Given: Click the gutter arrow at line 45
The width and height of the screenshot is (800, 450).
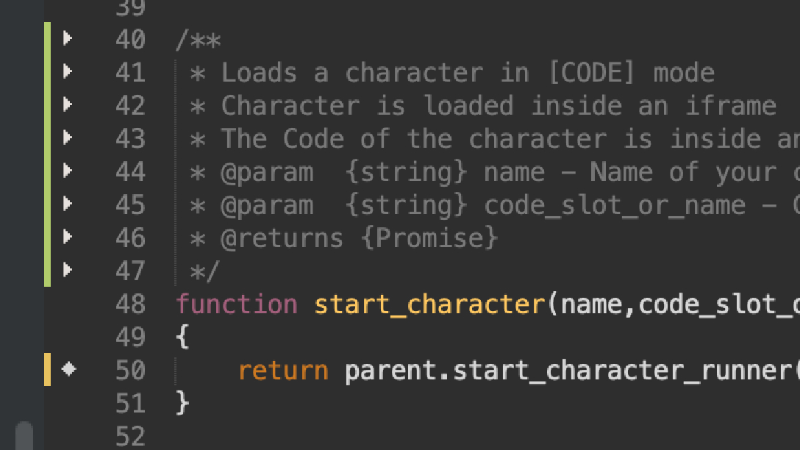Looking at the screenshot, I should coord(68,204).
